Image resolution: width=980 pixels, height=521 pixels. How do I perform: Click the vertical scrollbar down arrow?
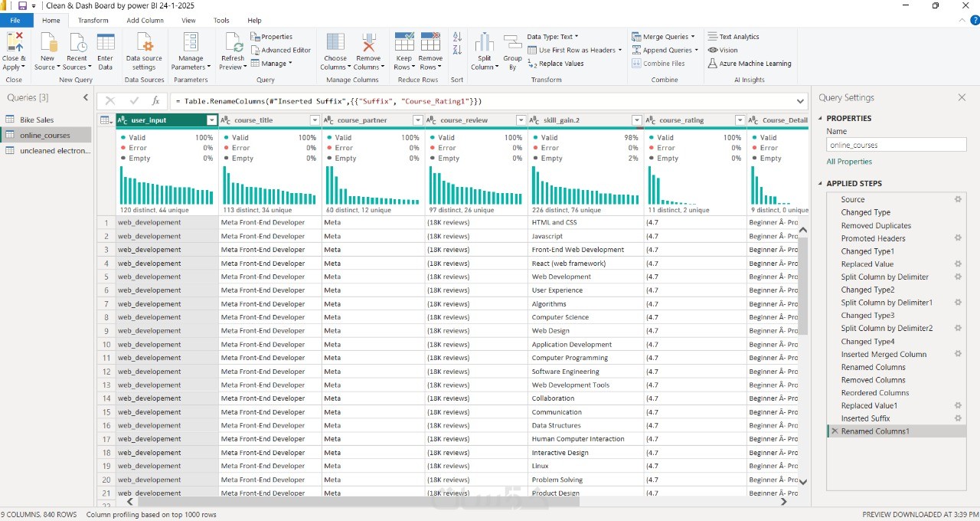click(803, 482)
